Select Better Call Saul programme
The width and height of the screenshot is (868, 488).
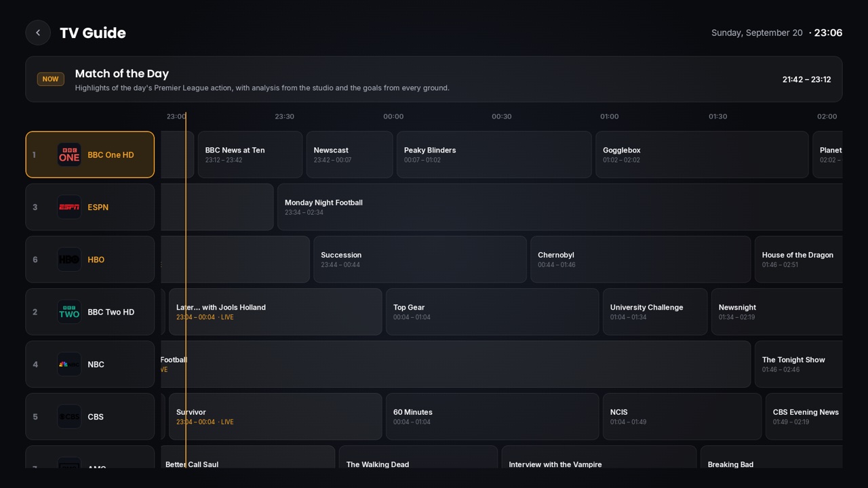248,457
